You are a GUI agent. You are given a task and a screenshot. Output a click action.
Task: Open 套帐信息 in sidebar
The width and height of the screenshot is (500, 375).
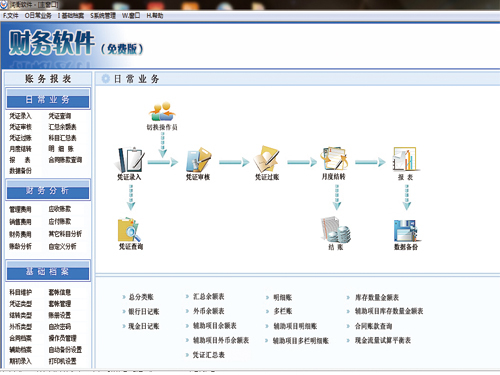tap(60, 292)
